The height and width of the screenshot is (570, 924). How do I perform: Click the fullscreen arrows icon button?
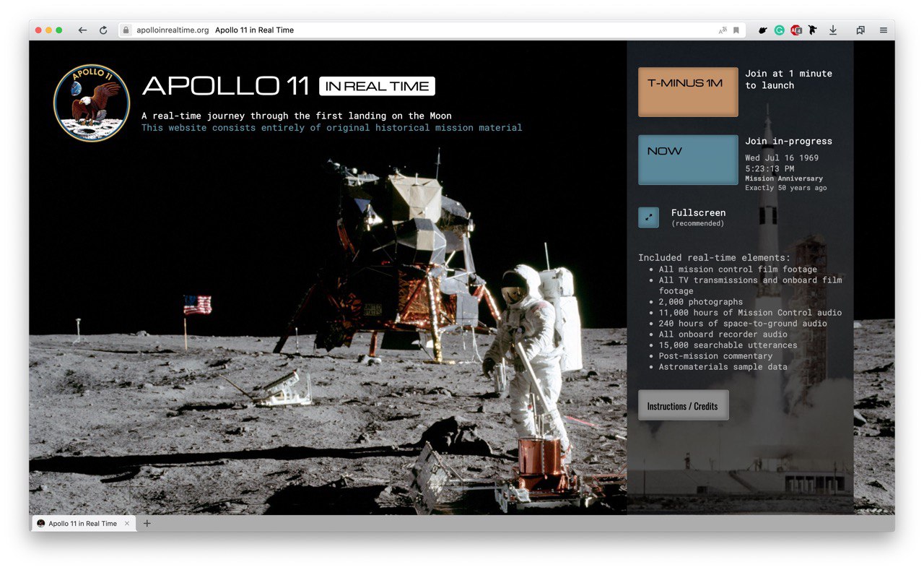click(x=648, y=217)
